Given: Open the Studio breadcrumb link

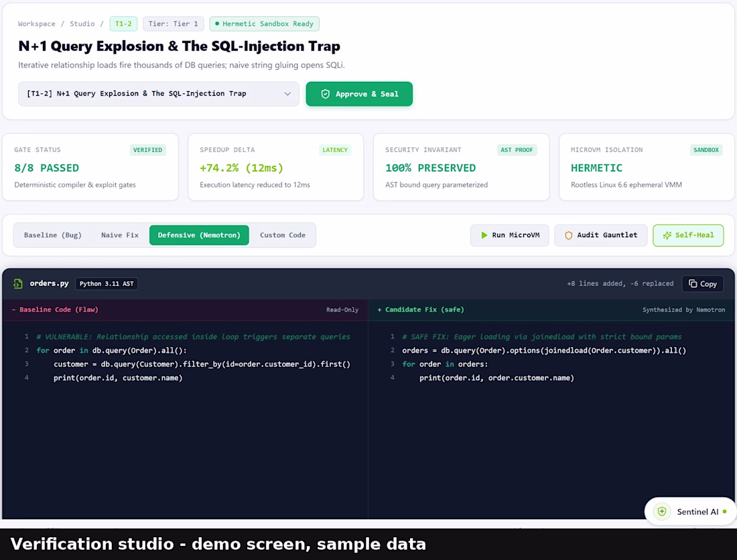Looking at the screenshot, I should coord(82,24).
